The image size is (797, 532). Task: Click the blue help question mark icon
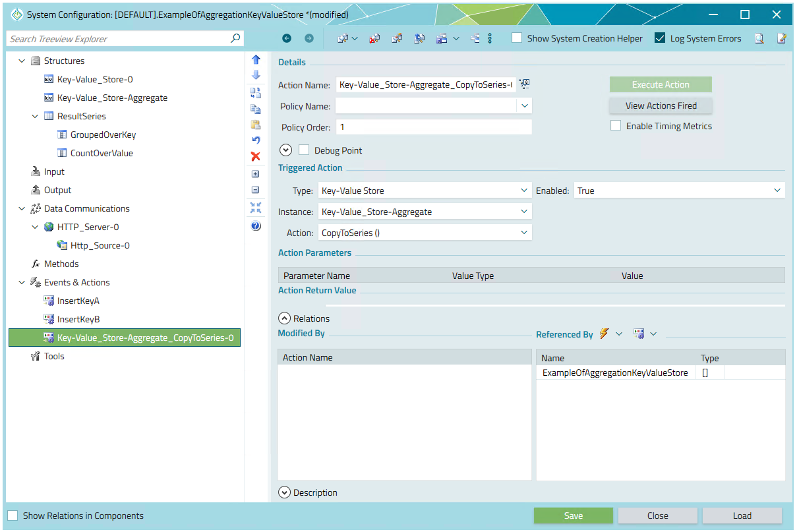click(256, 226)
